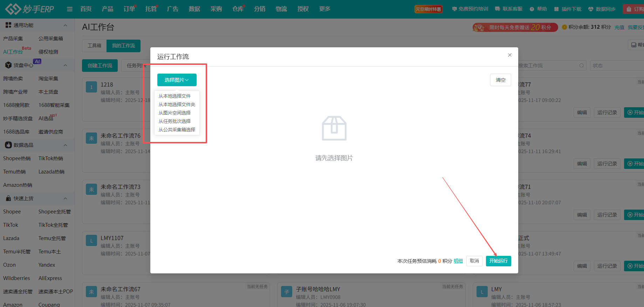Open 联系客服 in the top bar

coord(509,9)
